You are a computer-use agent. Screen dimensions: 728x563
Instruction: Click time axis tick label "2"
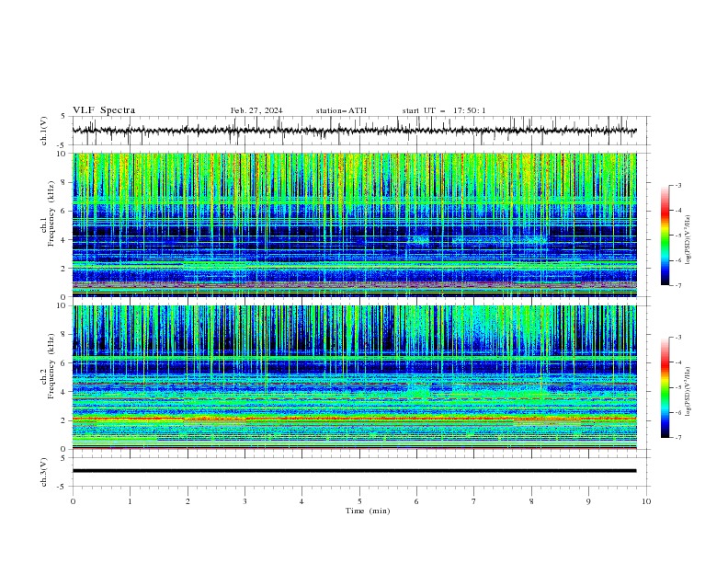188,501
